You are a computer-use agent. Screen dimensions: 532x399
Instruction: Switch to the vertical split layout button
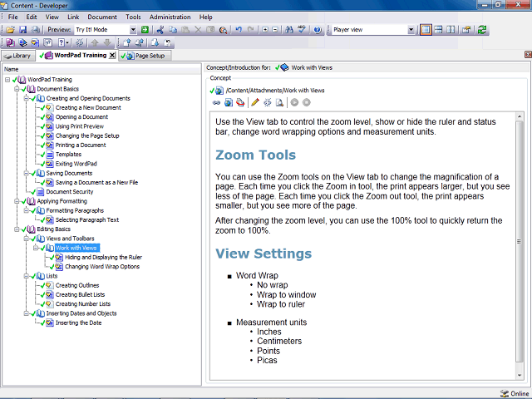pos(451,30)
